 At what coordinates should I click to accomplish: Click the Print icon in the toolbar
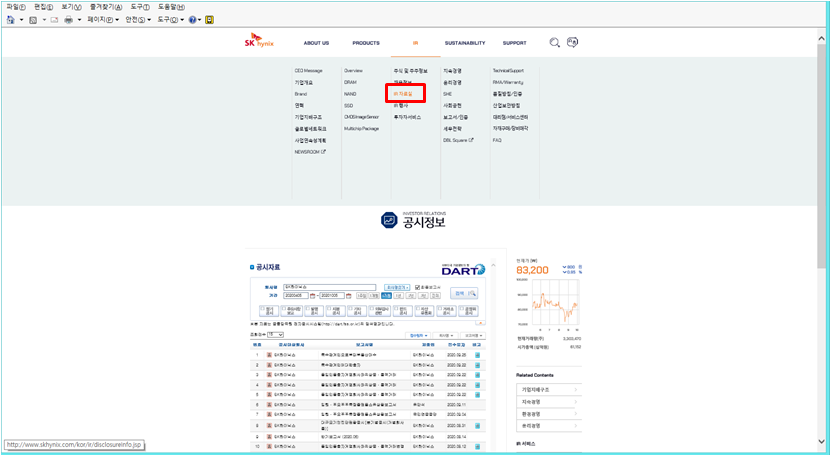click(68, 20)
